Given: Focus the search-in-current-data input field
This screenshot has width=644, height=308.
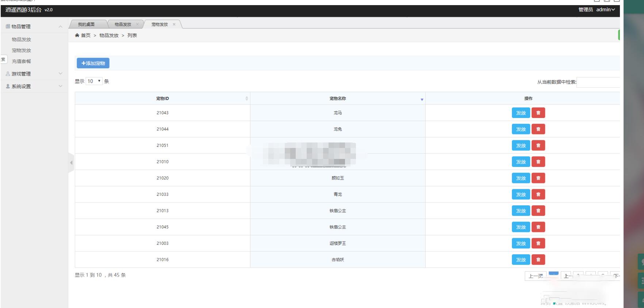Looking at the screenshot, I should tap(598, 82).
